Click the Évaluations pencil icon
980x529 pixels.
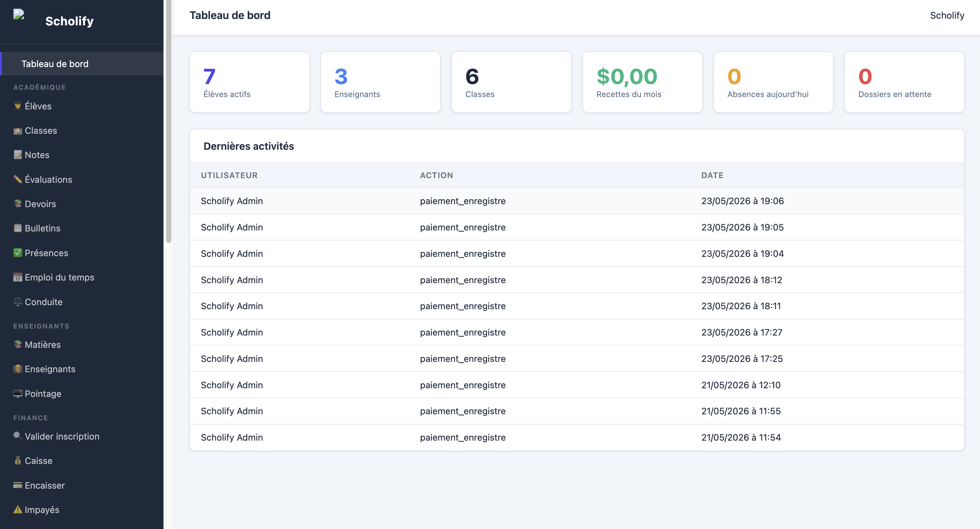click(x=17, y=179)
